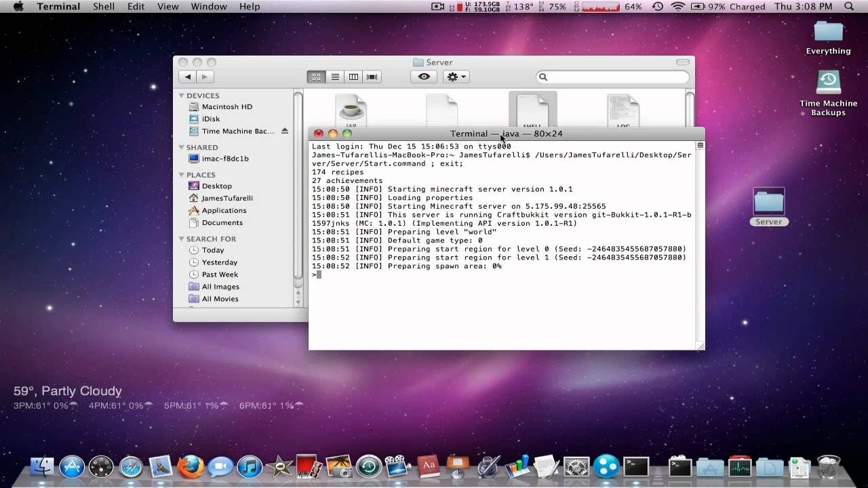This screenshot has height=488, width=868.
Task: Switch Finder to list view
Action: click(x=335, y=77)
